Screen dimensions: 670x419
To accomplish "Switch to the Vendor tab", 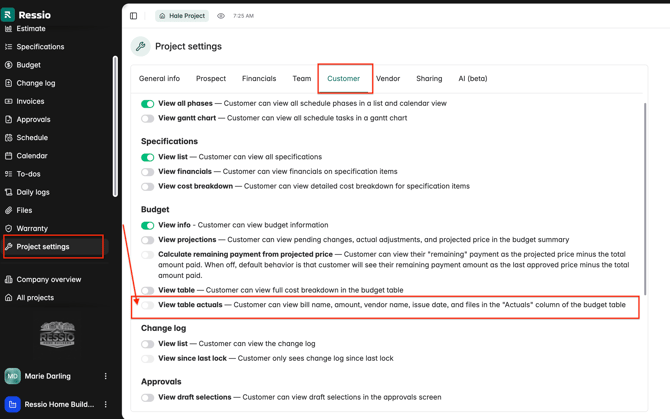I will pyautogui.click(x=388, y=78).
